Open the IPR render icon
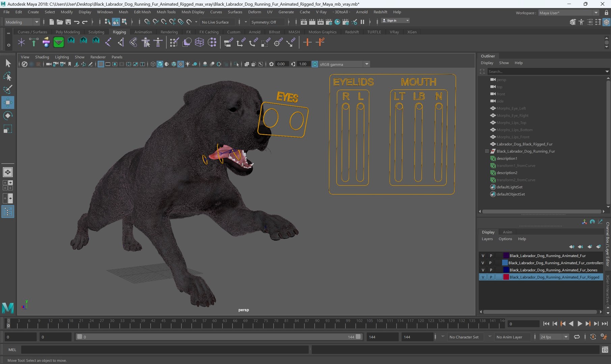The height and width of the screenshot is (364, 611). pyautogui.click(x=321, y=22)
